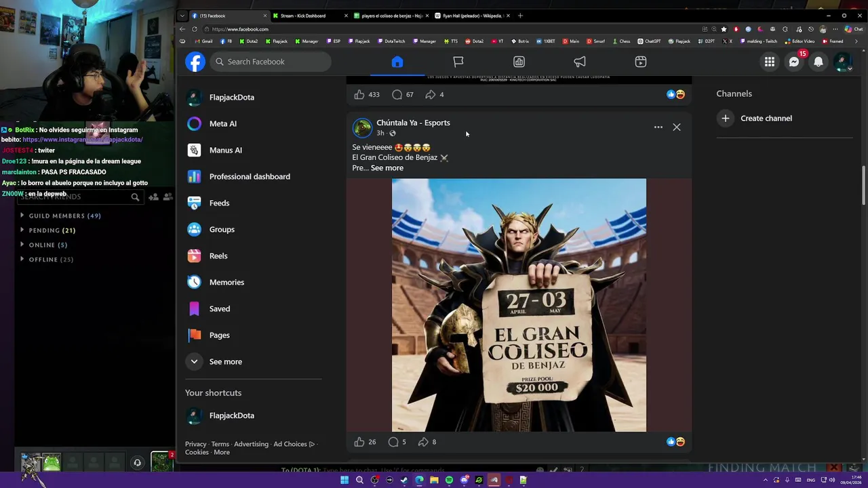Image resolution: width=868 pixels, height=488 pixels.
Task: Open Reels in the left sidebar
Action: [x=254, y=256]
